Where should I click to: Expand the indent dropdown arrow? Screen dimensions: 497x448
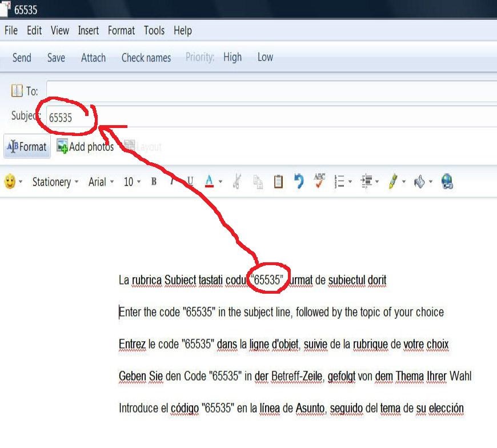[x=377, y=182]
